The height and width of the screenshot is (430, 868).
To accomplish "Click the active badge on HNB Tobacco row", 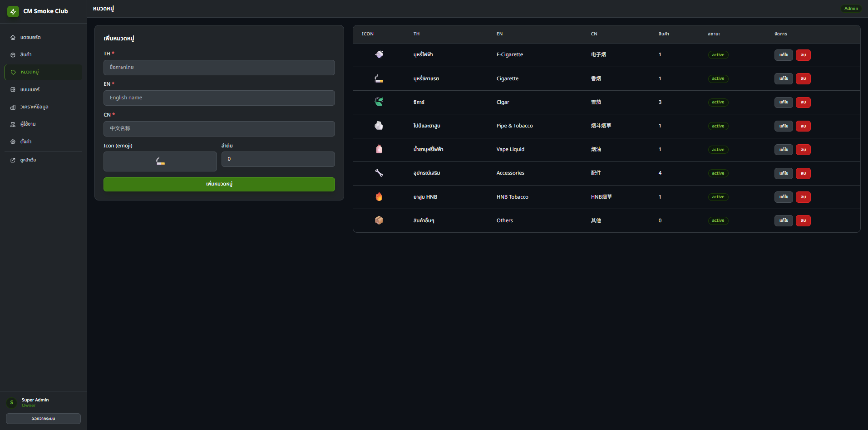I will click(x=718, y=197).
